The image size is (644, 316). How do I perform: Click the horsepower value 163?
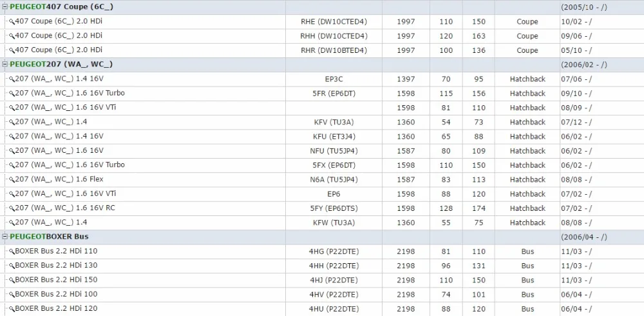click(x=478, y=36)
